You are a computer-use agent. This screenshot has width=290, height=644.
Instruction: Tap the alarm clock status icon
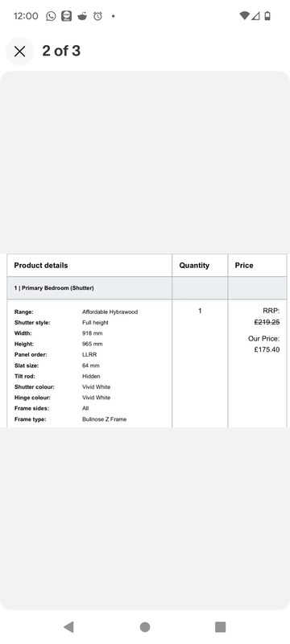pos(97,16)
